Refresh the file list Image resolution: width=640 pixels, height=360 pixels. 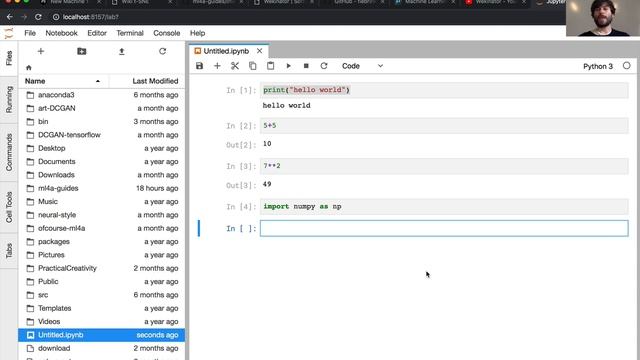(x=162, y=51)
